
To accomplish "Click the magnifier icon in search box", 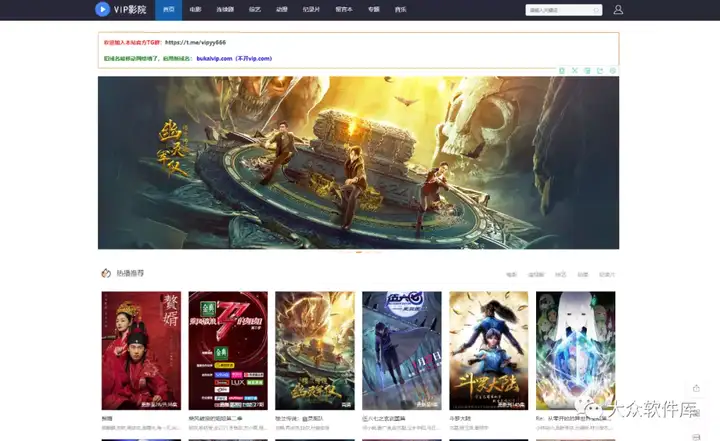I will click(596, 10).
